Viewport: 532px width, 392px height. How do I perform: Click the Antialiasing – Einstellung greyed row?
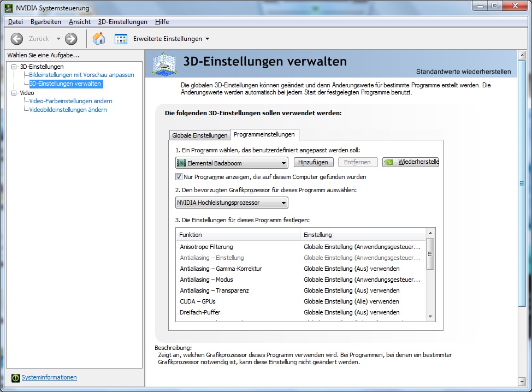tap(301, 258)
